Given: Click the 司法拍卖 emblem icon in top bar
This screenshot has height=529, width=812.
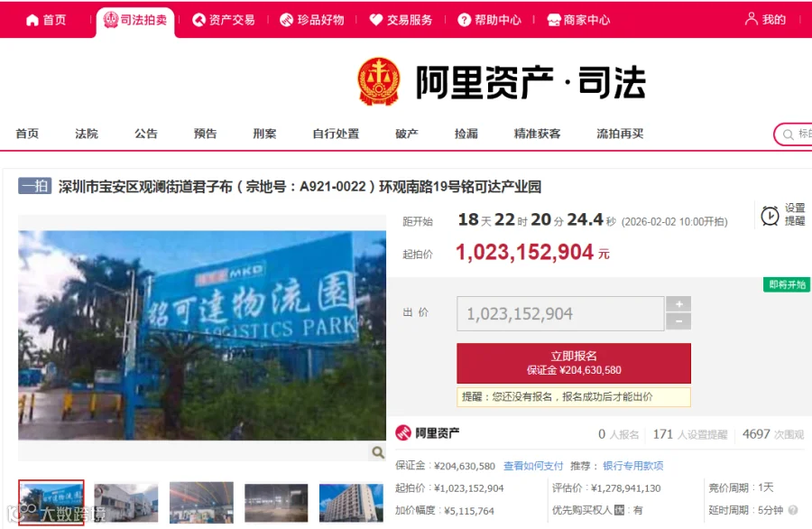Looking at the screenshot, I should coord(111,20).
